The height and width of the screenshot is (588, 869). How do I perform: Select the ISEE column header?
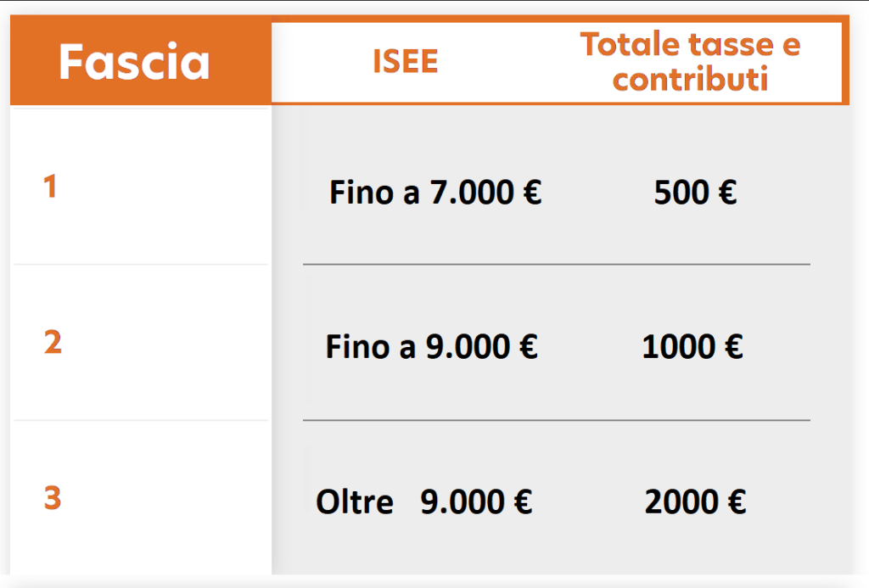[406, 62]
